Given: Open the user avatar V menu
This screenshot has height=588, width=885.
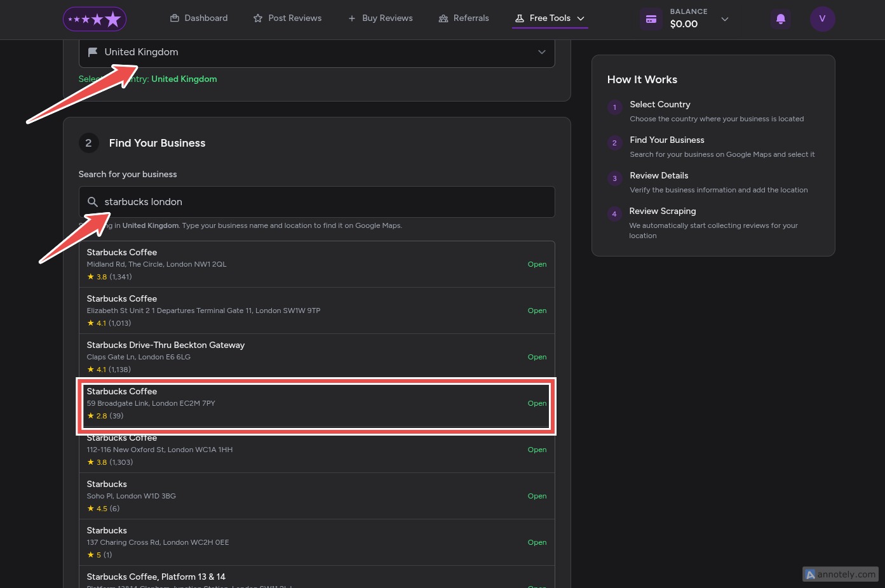Looking at the screenshot, I should pos(822,19).
